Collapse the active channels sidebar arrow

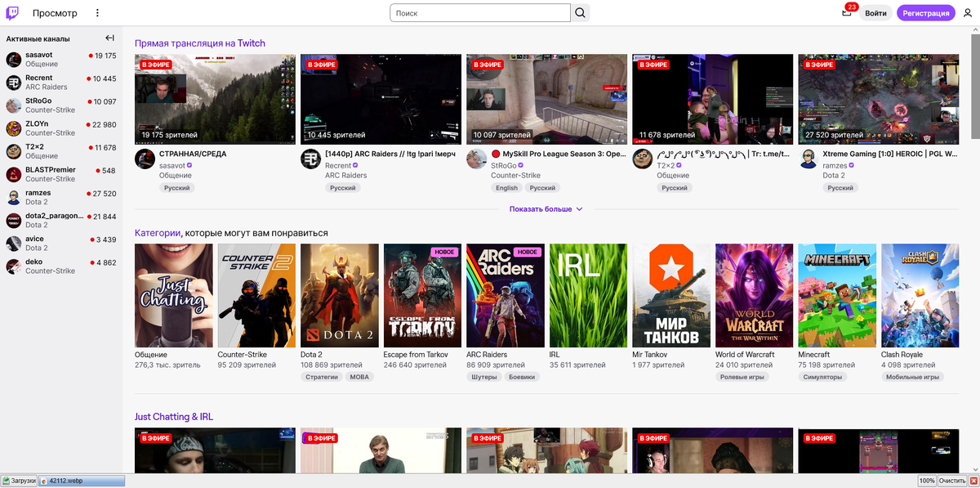110,38
